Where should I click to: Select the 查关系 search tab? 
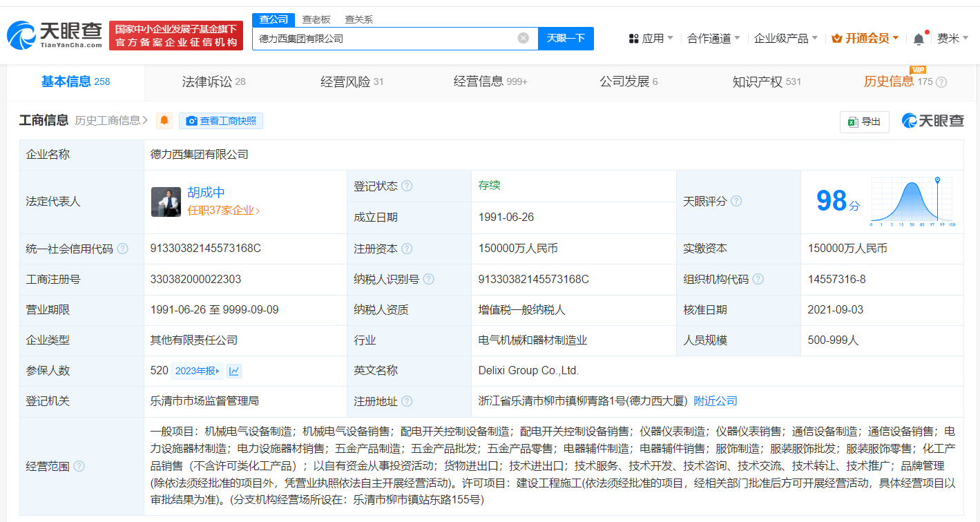pos(359,19)
